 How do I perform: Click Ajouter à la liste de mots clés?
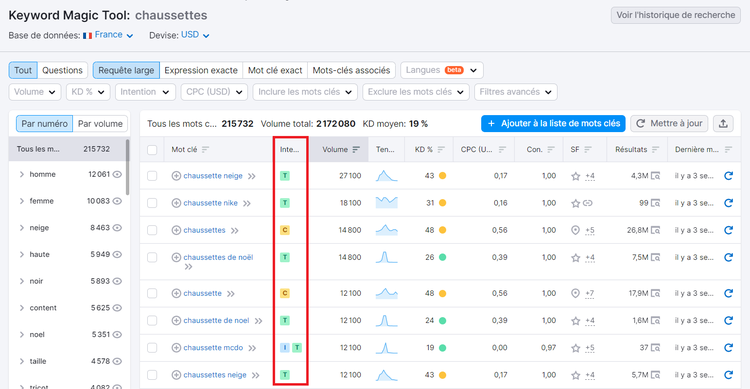(553, 123)
